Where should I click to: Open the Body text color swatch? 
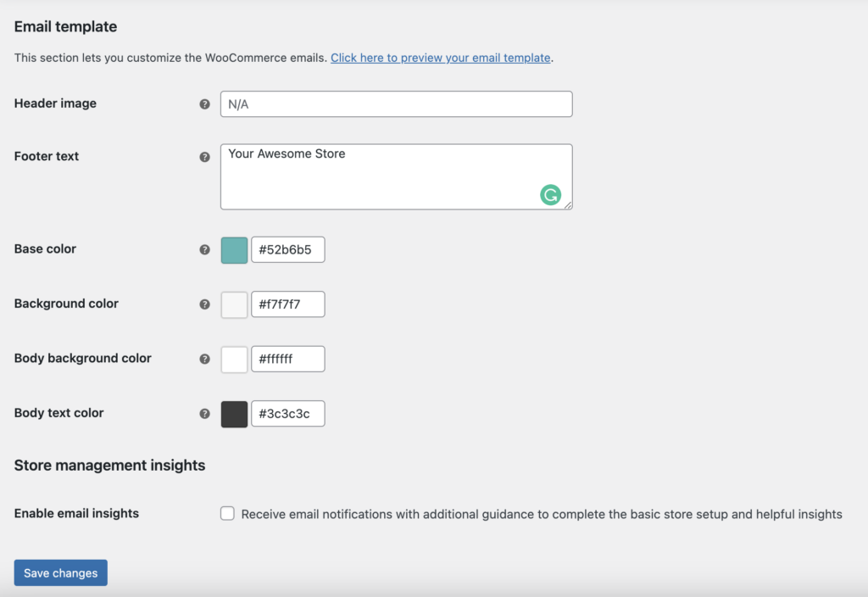pos(234,413)
